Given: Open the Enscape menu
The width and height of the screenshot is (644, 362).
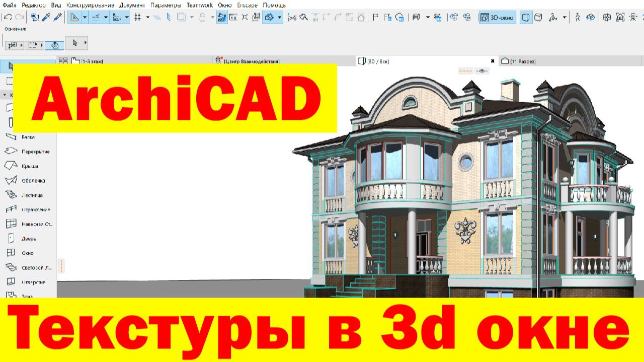Looking at the screenshot, I should (247, 5).
